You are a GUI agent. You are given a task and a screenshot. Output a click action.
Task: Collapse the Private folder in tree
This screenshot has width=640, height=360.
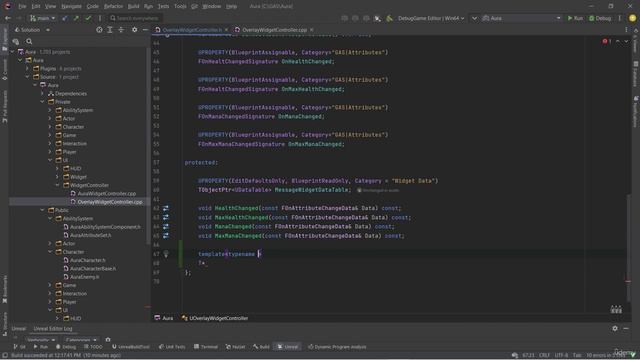pyautogui.click(x=42, y=102)
